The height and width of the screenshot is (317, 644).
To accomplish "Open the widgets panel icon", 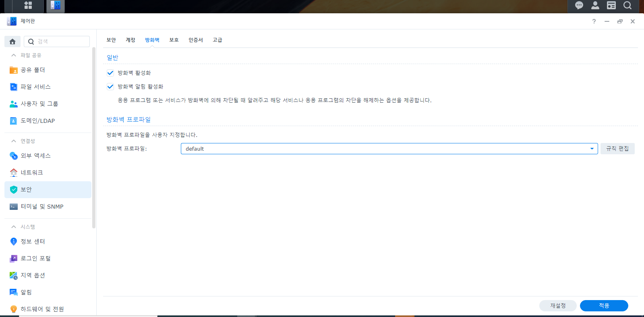I will (611, 5).
